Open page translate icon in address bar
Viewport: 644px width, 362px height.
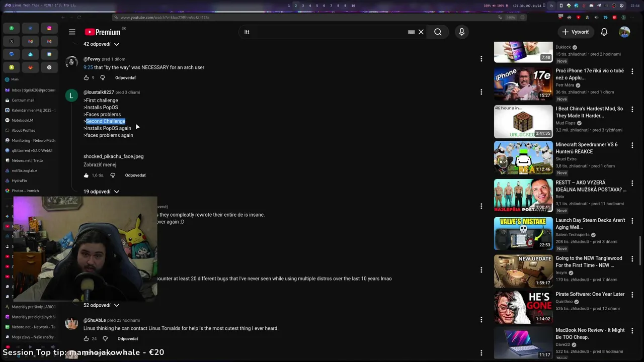[x=500, y=17]
